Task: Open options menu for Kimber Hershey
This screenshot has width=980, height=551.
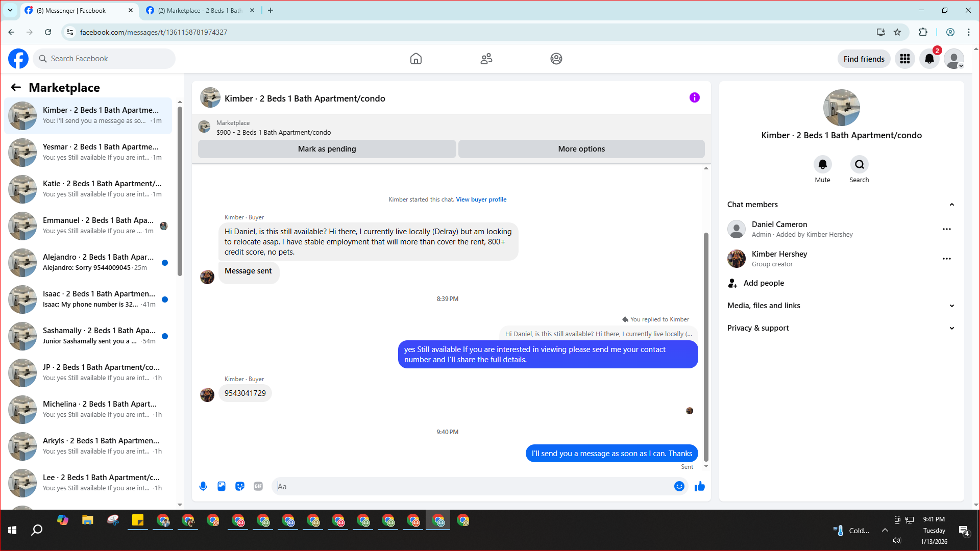Action: pyautogui.click(x=946, y=259)
